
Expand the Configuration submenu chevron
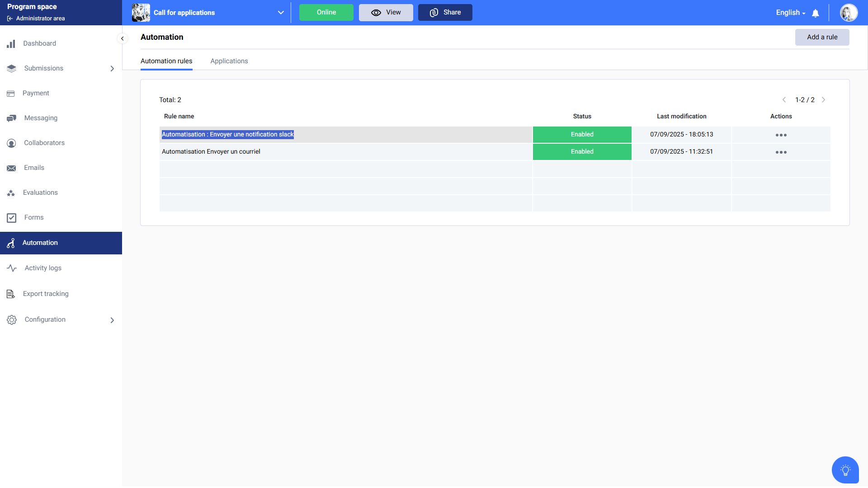tap(112, 320)
